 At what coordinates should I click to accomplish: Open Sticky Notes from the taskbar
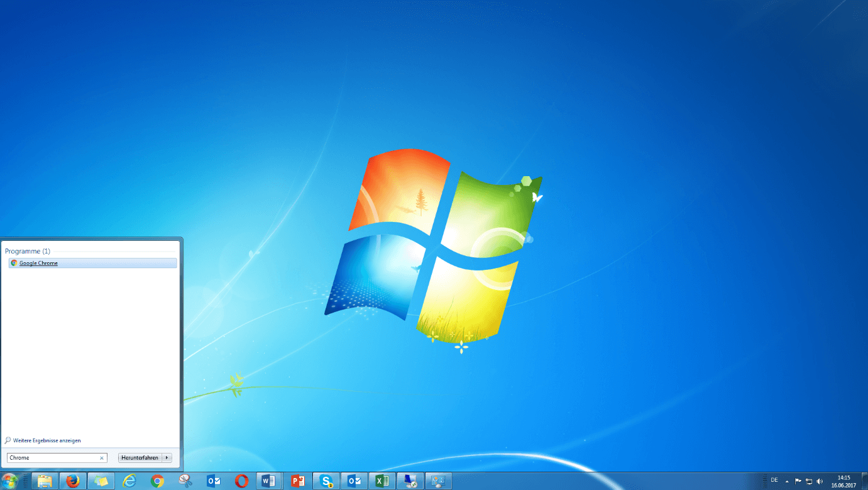coord(101,481)
